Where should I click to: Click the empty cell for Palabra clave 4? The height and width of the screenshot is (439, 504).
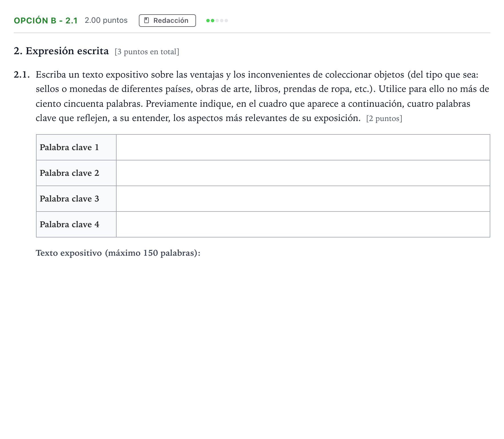(x=303, y=224)
